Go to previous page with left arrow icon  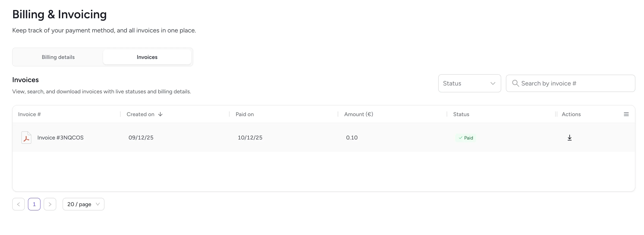18,204
